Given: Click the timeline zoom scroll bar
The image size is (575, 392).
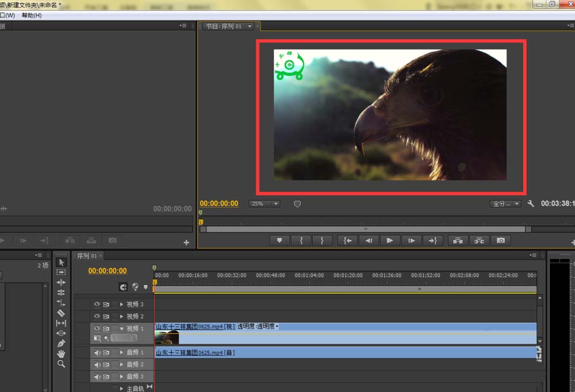Looking at the screenshot, I should (344, 289).
